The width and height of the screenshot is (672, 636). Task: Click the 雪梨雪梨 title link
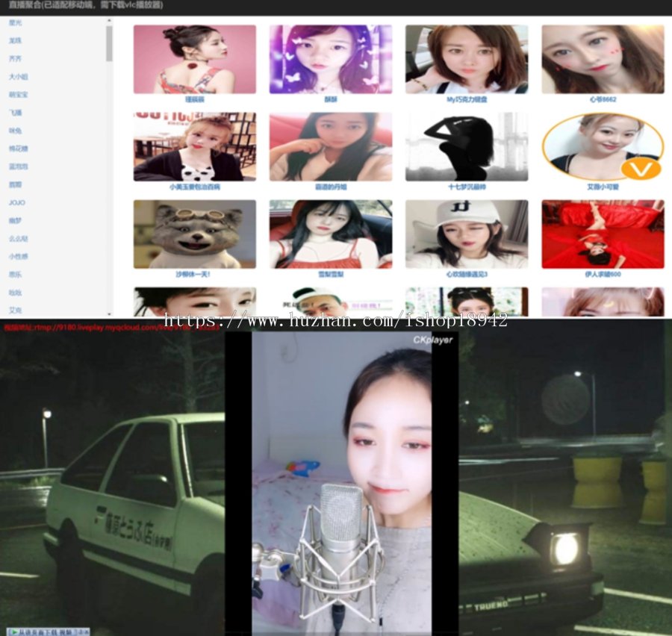(331, 274)
